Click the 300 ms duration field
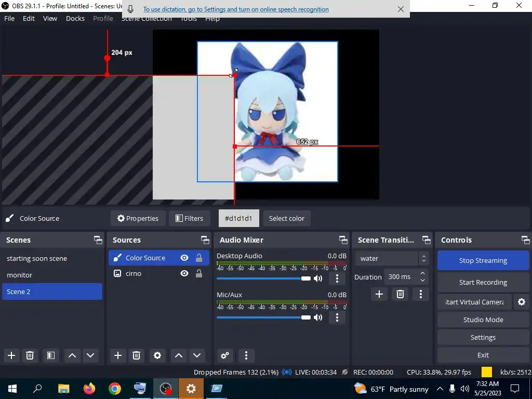 402,277
